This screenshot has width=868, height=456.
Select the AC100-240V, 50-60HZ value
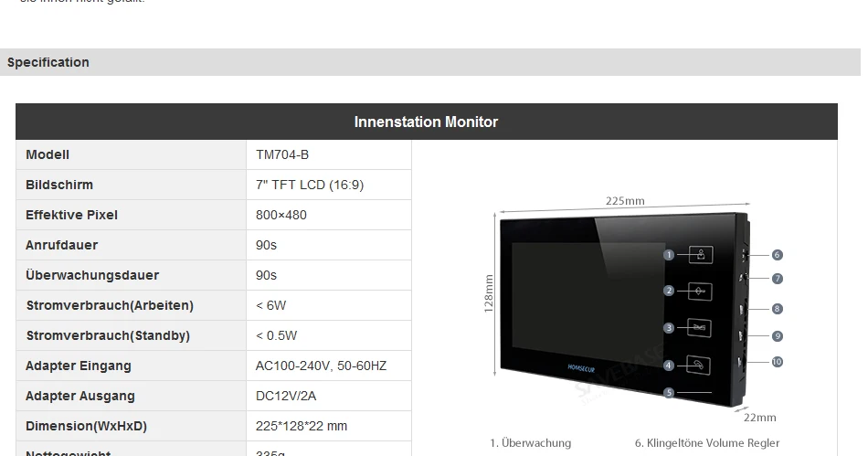coord(321,366)
